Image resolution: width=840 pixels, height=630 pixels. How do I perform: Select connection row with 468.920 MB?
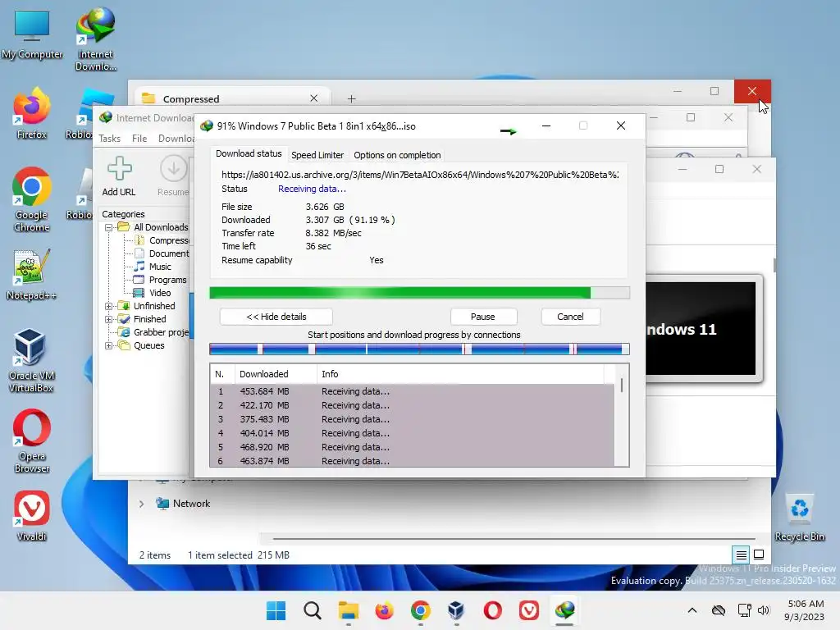[413, 447]
